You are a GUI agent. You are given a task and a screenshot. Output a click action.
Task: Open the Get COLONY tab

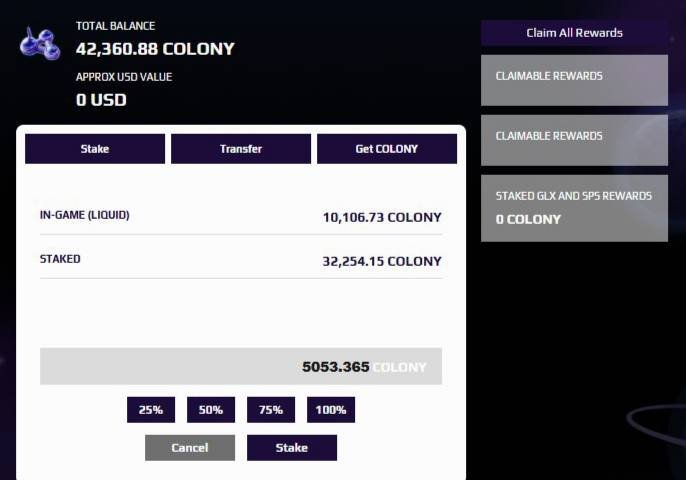coord(387,149)
